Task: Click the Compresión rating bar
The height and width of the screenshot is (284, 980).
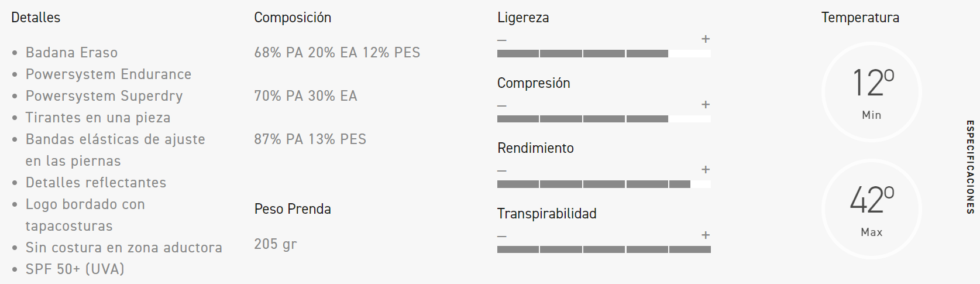Action: tap(604, 119)
